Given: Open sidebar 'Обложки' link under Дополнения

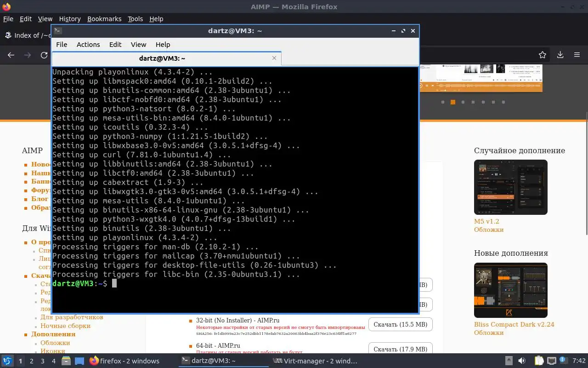Looking at the screenshot, I should click(55, 343).
